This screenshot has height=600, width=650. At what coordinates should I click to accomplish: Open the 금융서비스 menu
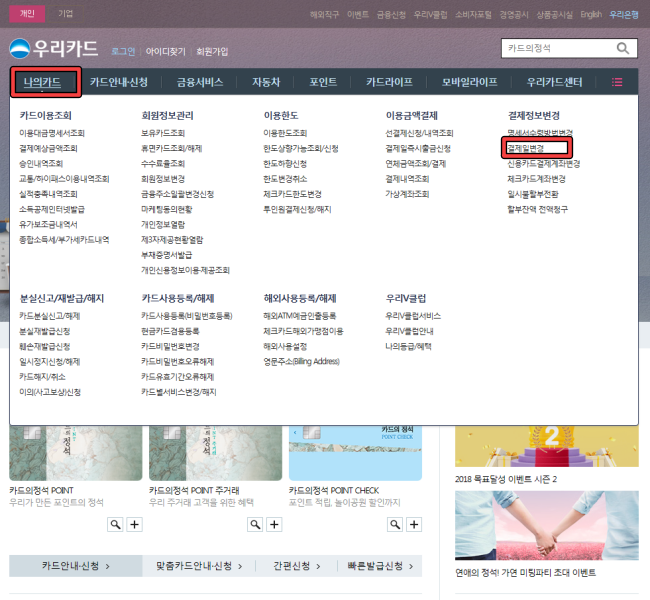(x=200, y=82)
